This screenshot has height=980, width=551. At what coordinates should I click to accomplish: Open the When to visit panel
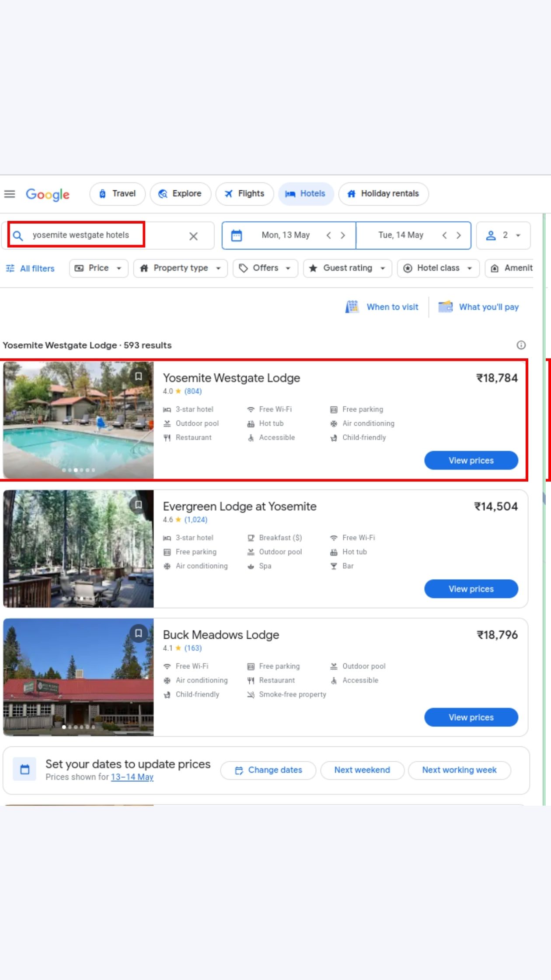click(x=382, y=307)
